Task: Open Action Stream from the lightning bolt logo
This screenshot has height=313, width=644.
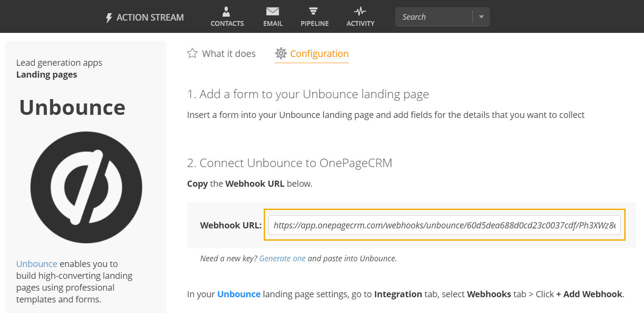Action: [109, 18]
